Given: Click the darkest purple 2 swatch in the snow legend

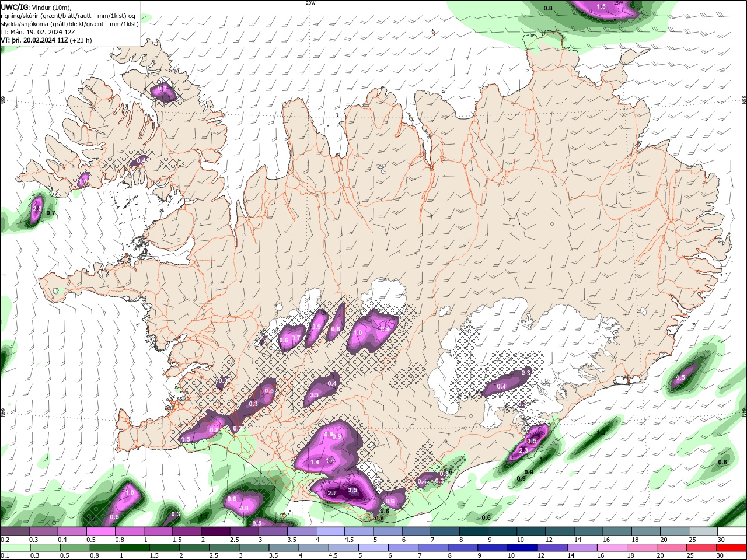Looking at the screenshot, I should pyautogui.click(x=215, y=531).
